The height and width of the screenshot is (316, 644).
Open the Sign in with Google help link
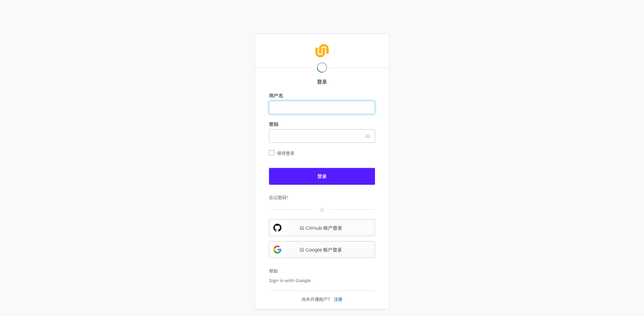290,280
